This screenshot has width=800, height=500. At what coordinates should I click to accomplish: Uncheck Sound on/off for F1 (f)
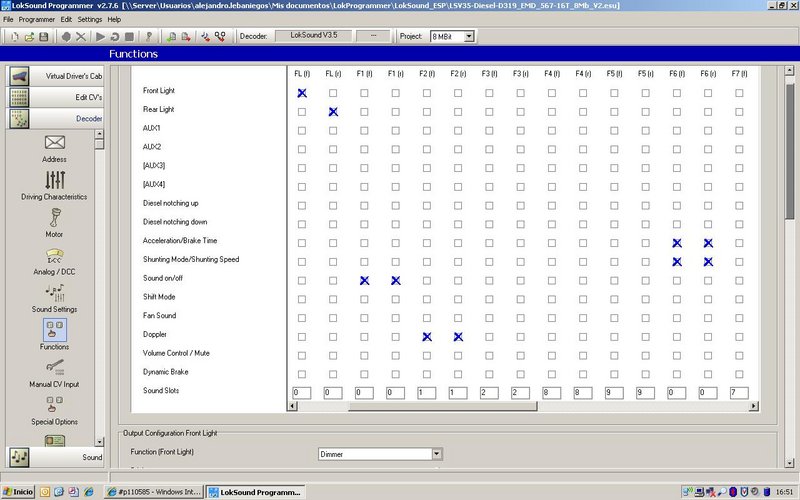[x=364, y=281]
